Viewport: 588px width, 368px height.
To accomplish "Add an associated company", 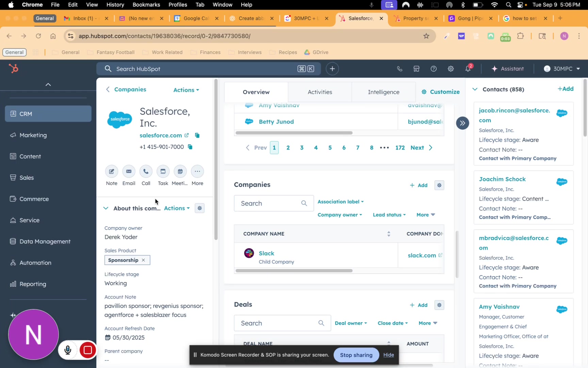I will [419, 185].
